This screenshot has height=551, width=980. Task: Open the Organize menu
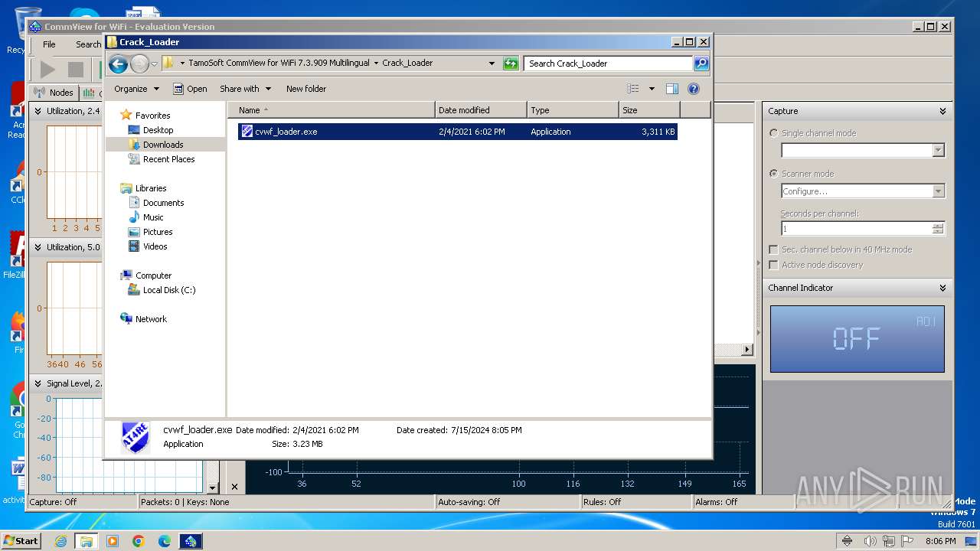click(x=136, y=89)
